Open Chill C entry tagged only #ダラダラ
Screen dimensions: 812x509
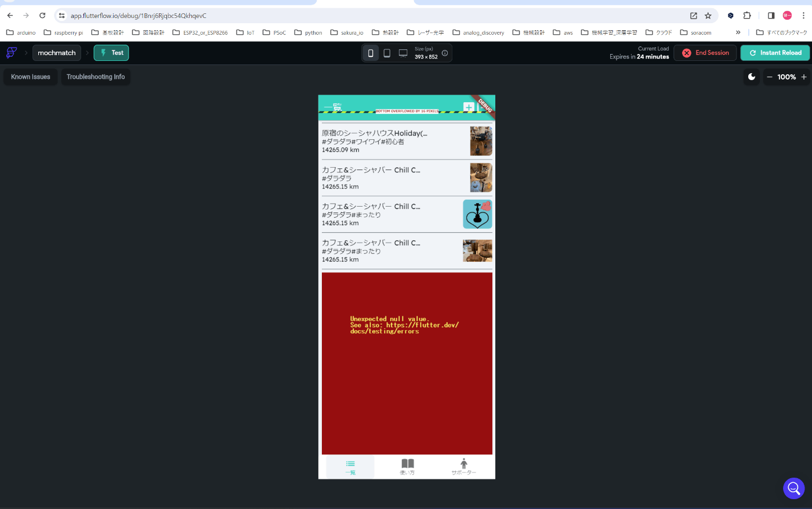click(x=407, y=178)
